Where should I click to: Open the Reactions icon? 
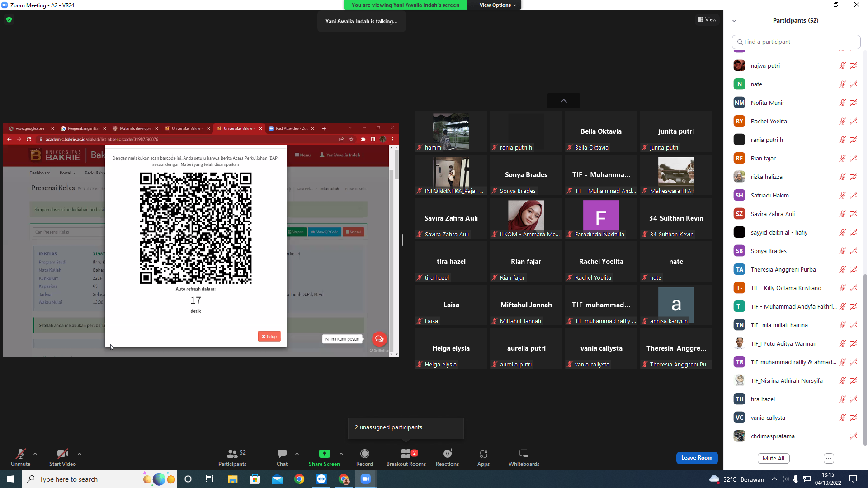(448, 454)
